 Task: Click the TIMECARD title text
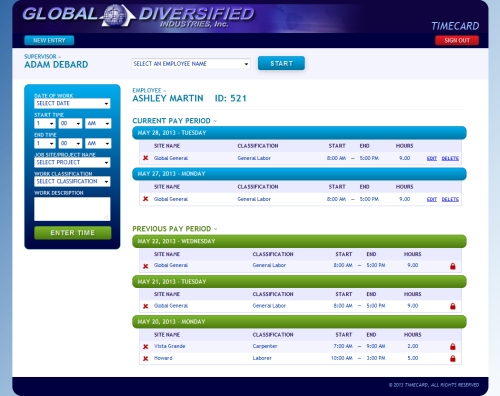click(455, 26)
